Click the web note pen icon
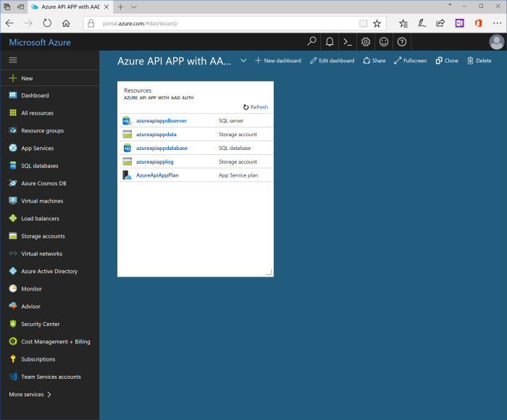Screen dimensions: 507x420 pyautogui.click(x=422, y=23)
